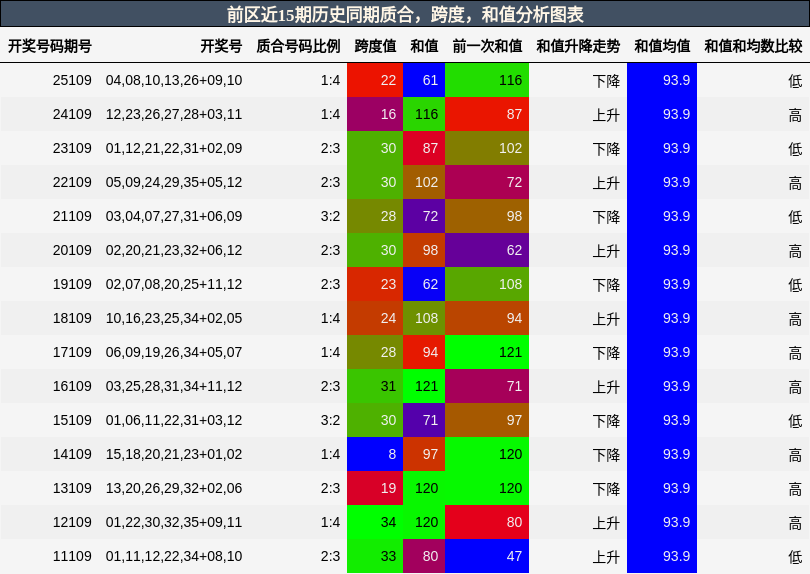This screenshot has width=810, height=574.
Task: Click the span value 34 cell
Action: pyautogui.click(x=375, y=522)
